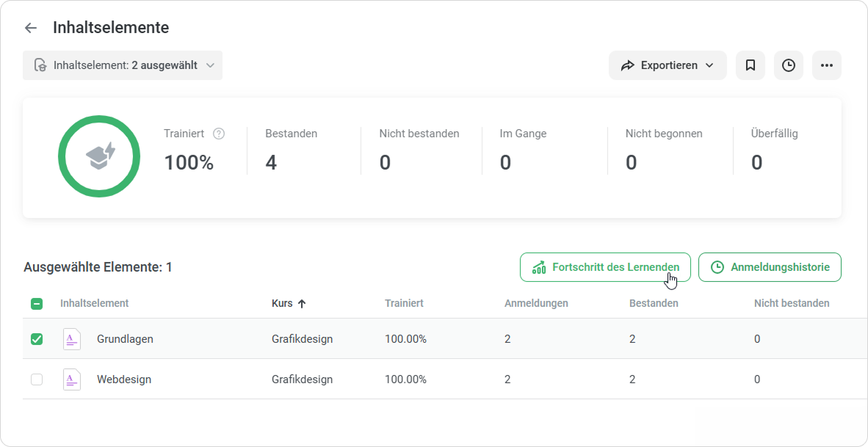Go back using the left arrow icon
868x447 pixels.
[x=30, y=28]
